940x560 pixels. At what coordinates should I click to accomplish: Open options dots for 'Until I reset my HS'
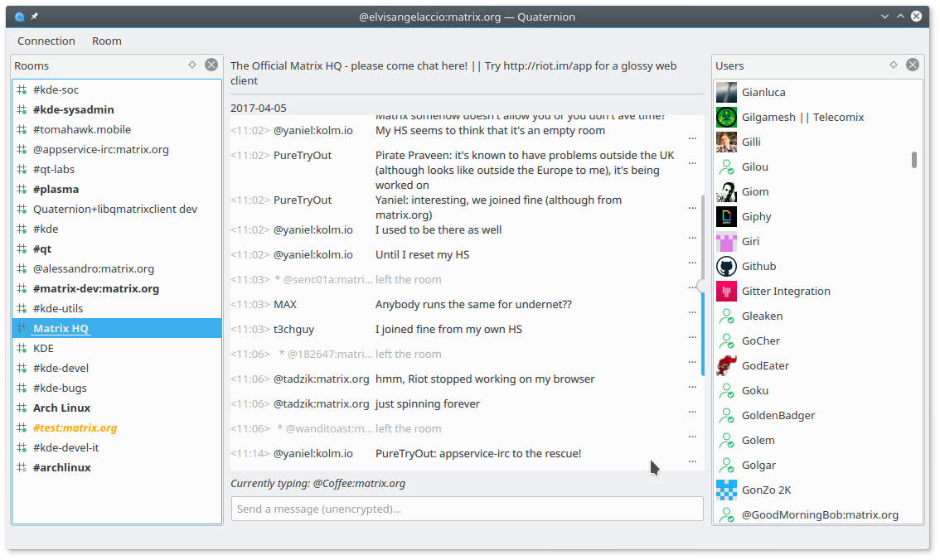[692, 263]
